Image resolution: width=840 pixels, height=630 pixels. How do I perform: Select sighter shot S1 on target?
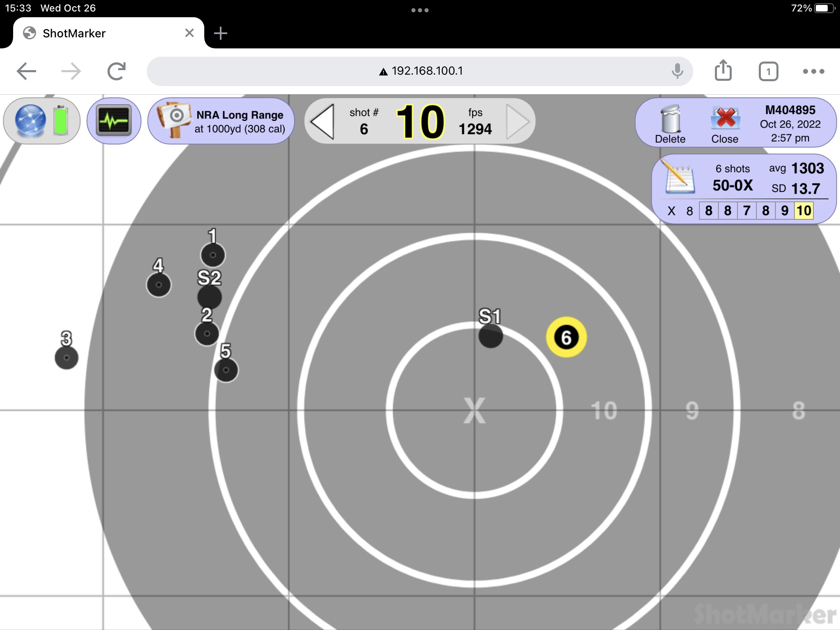tap(491, 336)
